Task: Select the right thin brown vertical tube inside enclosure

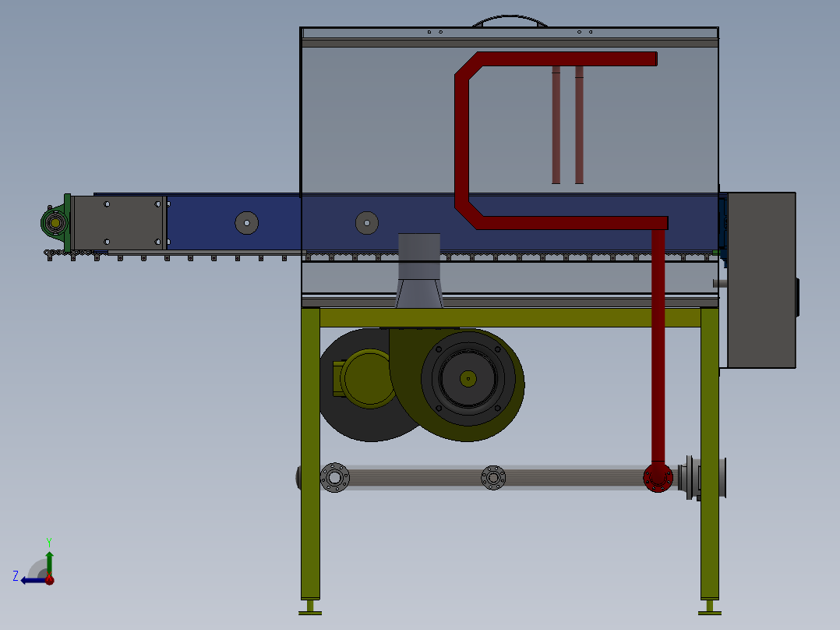Action: (579, 125)
